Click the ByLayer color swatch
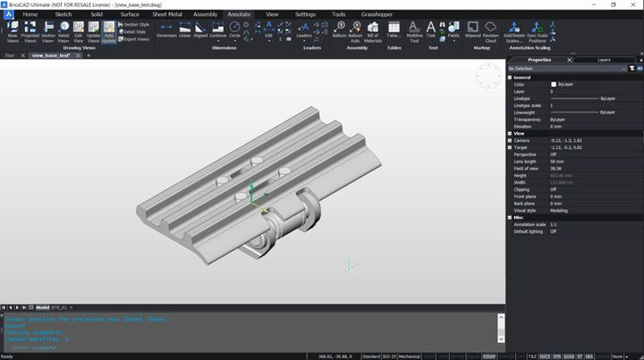The image size is (644, 360). pos(554,85)
